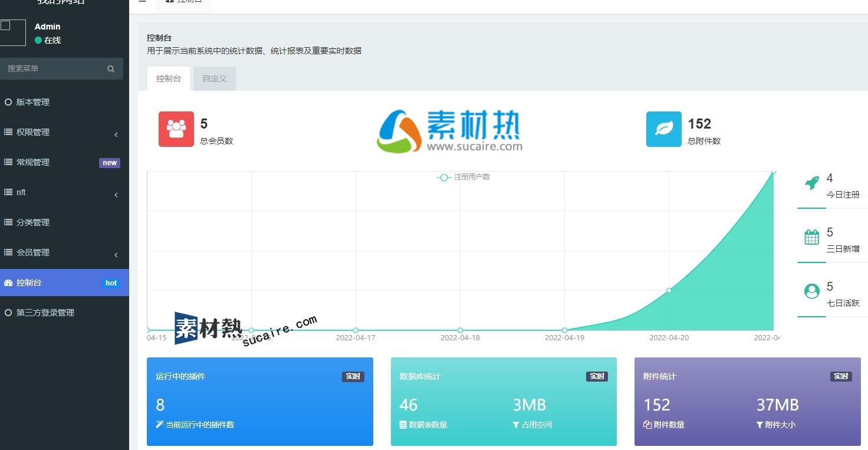Focus the 搜索菜单 search field

coord(61,68)
